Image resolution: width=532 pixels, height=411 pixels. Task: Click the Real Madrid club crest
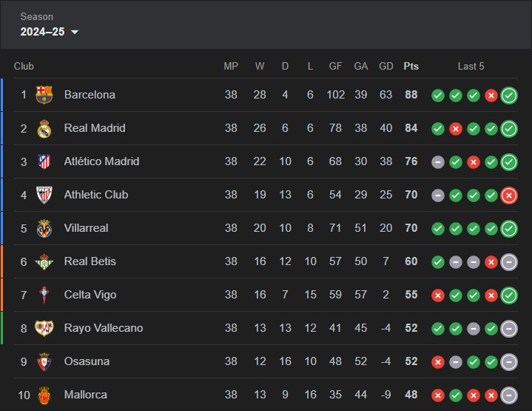pyautogui.click(x=44, y=128)
